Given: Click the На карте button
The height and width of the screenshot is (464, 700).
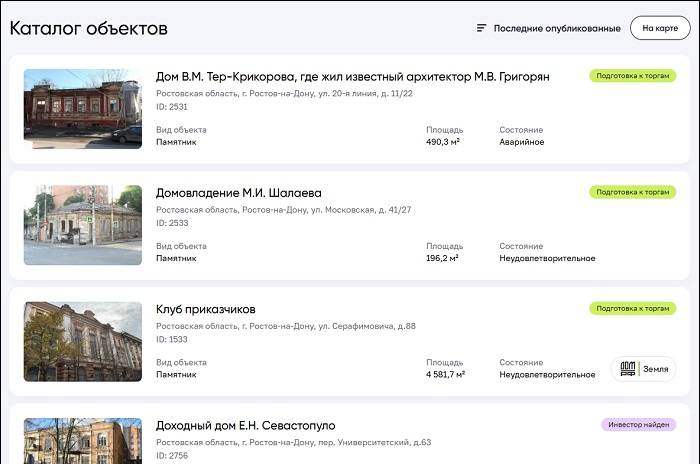Looking at the screenshot, I should pyautogui.click(x=660, y=28).
